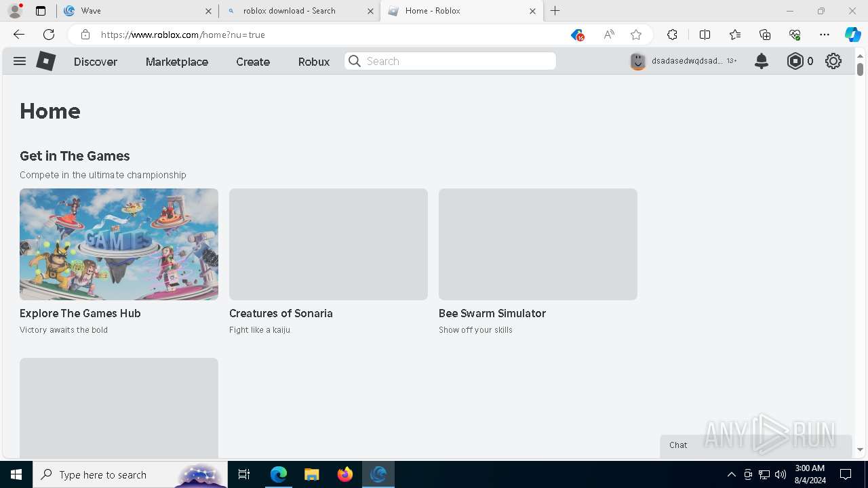Viewport: 868px width, 488px height.
Task: Open the user avatar profile icon
Action: [x=638, y=61]
